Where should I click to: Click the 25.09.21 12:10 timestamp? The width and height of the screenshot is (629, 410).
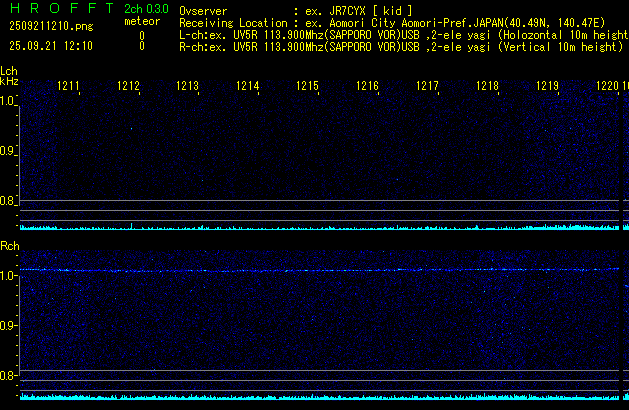click(50, 46)
